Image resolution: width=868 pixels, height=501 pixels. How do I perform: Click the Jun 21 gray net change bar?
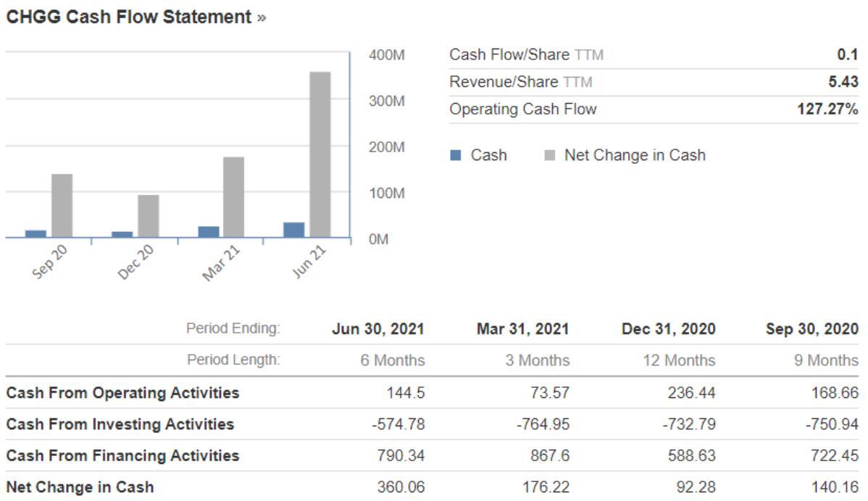[x=320, y=154]
